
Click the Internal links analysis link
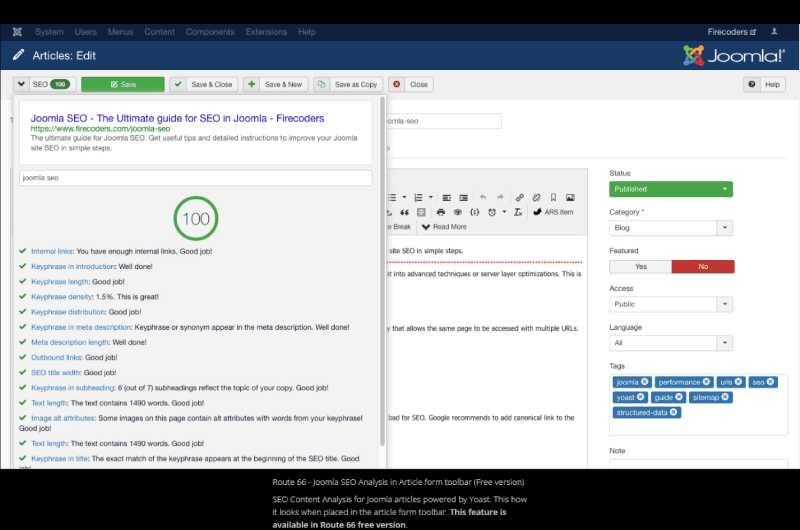(52, 251)
